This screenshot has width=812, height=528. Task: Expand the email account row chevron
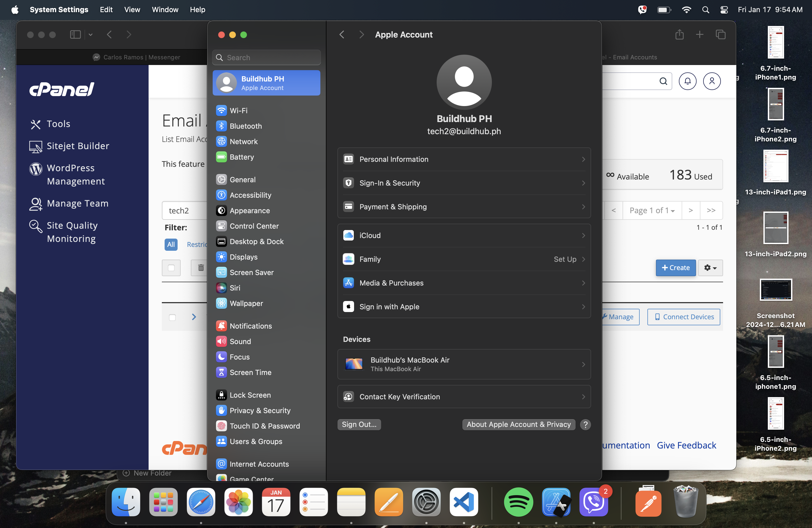click(x=194, y=317)
